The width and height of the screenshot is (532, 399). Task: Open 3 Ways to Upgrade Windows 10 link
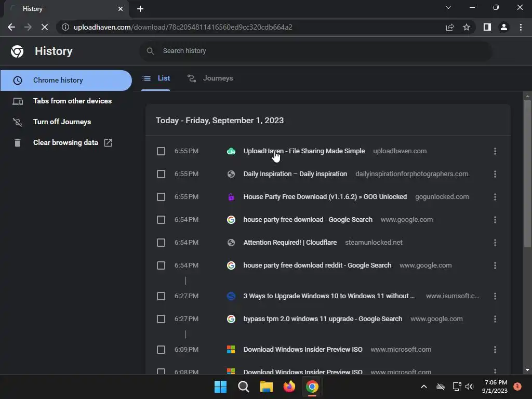pos(329,296)
